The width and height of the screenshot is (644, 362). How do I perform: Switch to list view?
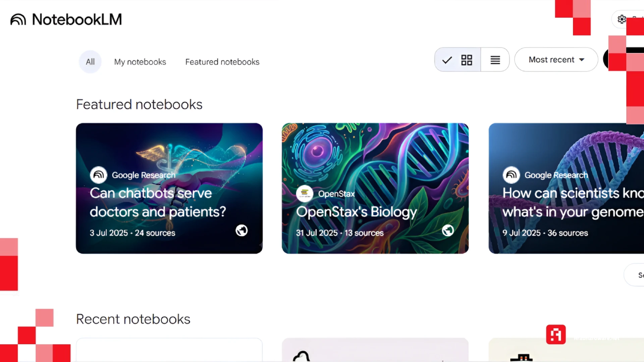point(495,60)
